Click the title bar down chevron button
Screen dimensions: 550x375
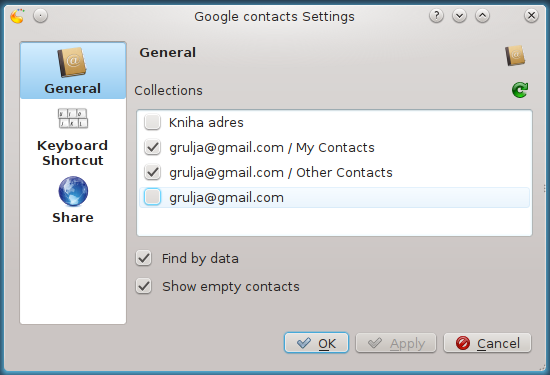460,16
